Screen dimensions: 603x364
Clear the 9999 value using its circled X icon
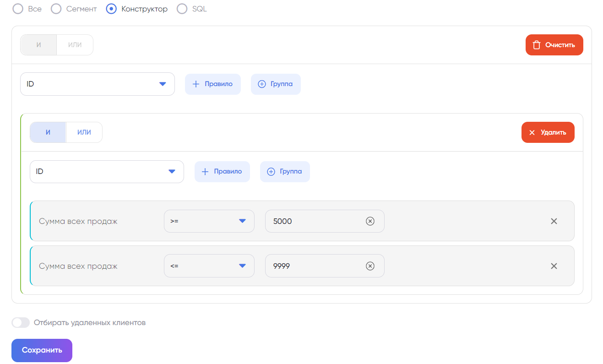(x=370, y=266)
